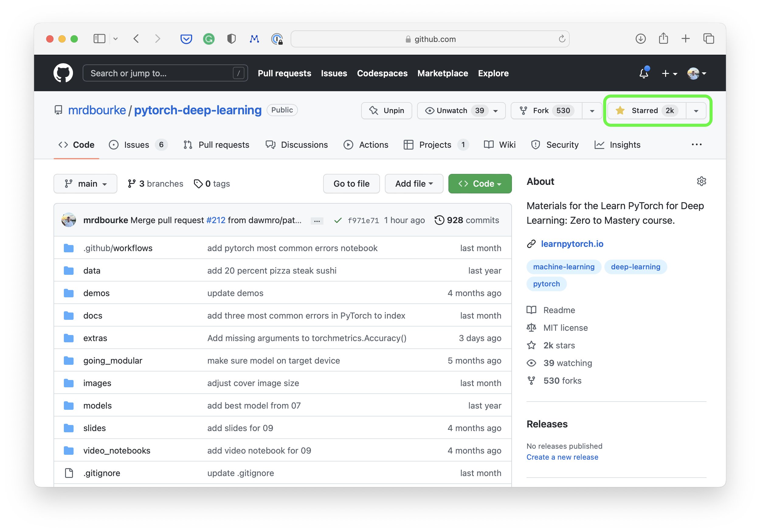Screen dimensions: 760x532
Task: Toggle Unpin for this repository
Action: click(x=386, y=111)
